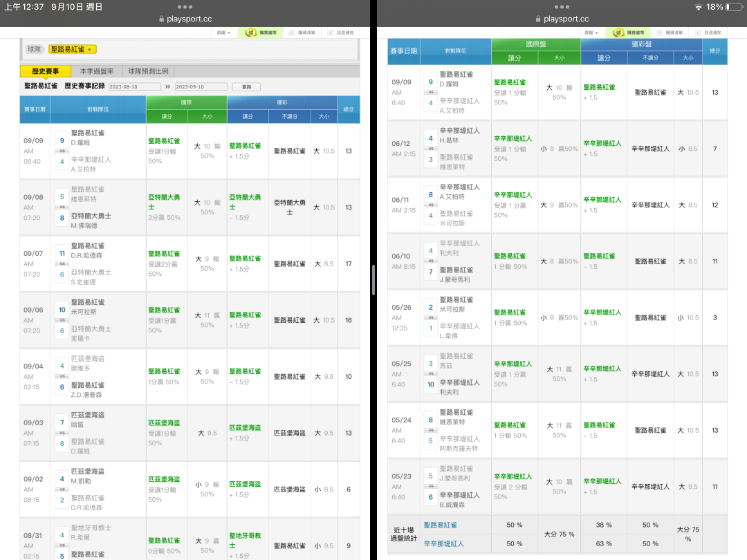747x560 pixels.
Task: Click the total score 17 in the 09/07 row
Action: [x=349, y=264]
